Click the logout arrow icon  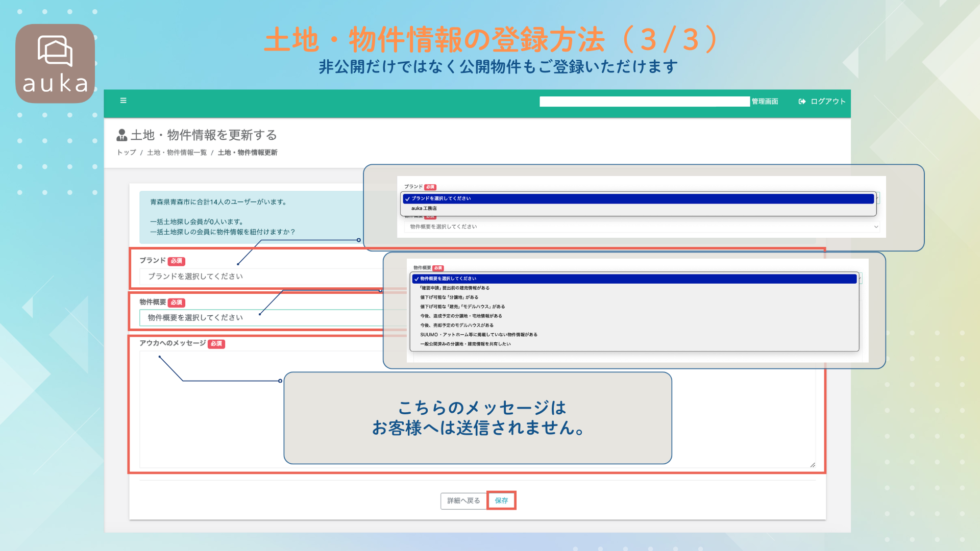(802, 102)
